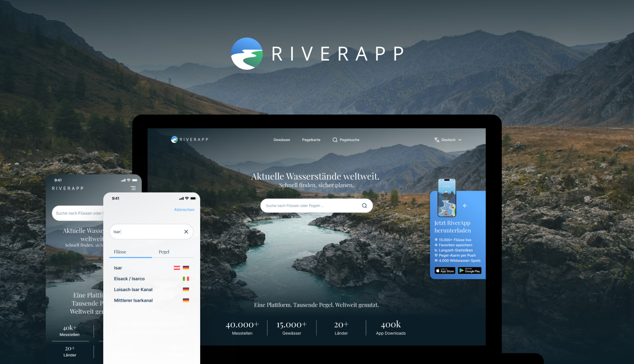Select the 'Mittlerer Isarkanal' result

[151, 301]
